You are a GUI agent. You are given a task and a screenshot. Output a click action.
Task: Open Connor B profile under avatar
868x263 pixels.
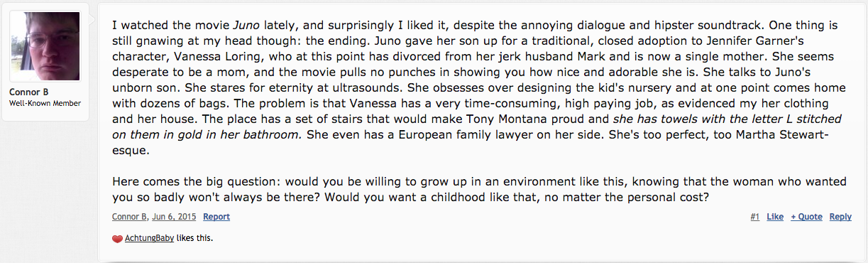pos(27,92)
